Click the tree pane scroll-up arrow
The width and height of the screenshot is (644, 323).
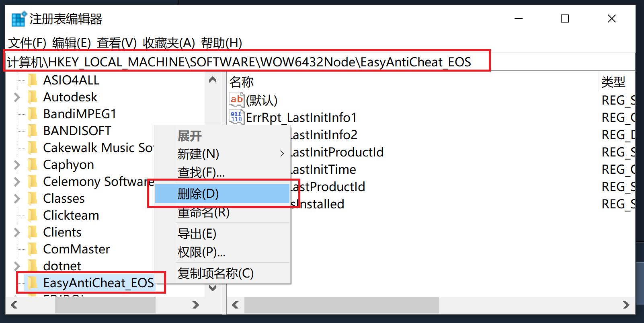click(213, 80)
